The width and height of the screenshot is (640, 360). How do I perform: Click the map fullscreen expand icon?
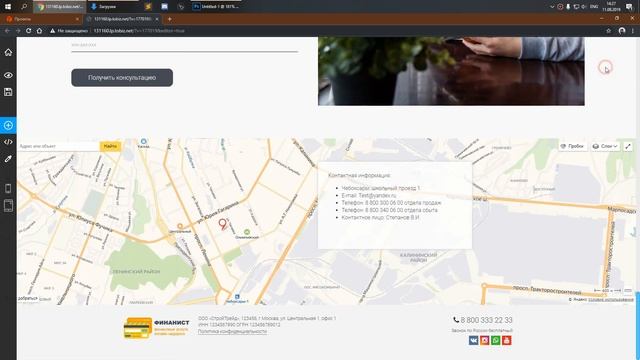coord(628,146)
